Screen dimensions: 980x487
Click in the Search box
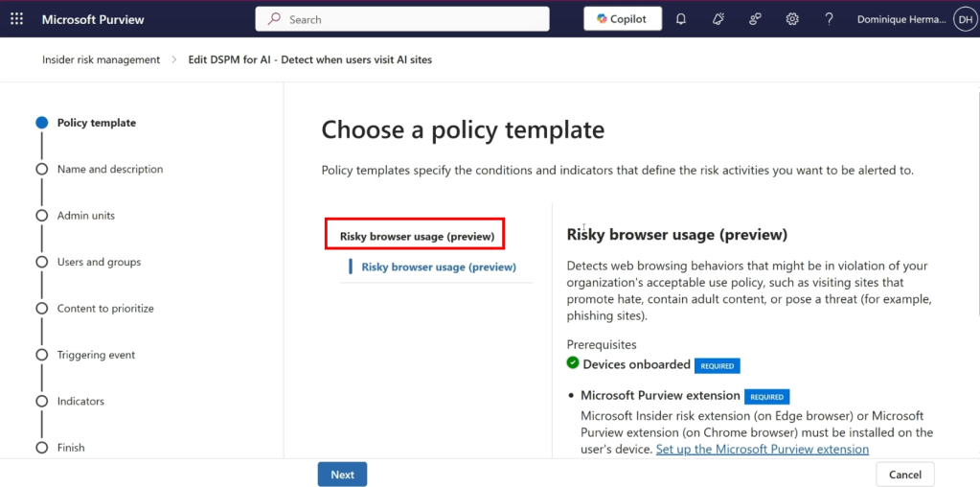(402, 19)
